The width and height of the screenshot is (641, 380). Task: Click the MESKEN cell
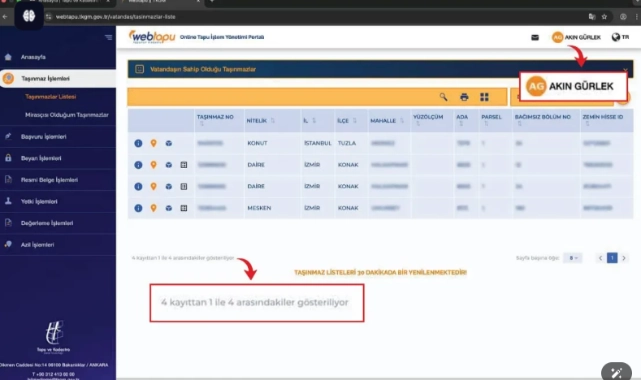click(259, 208)
